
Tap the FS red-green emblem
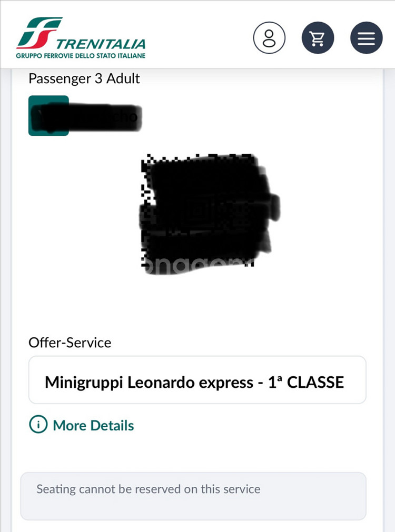point(38,33)
